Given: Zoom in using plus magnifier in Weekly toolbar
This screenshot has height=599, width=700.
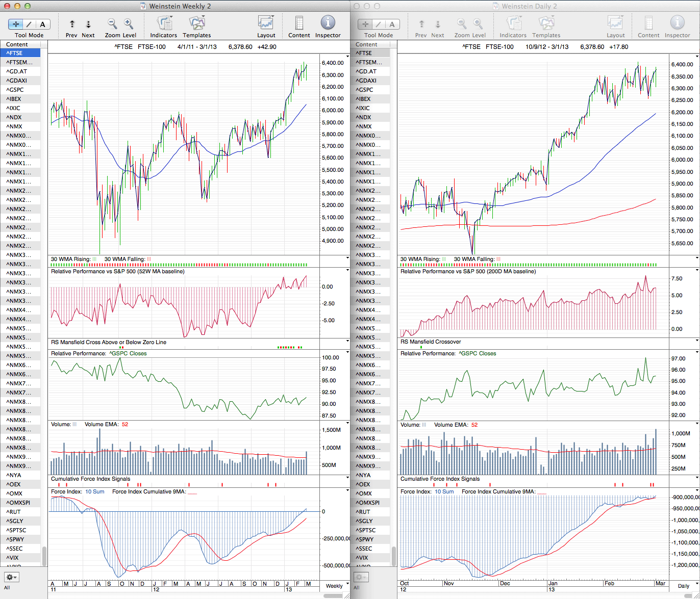Looking at the screenshot, I should point(129,23).
